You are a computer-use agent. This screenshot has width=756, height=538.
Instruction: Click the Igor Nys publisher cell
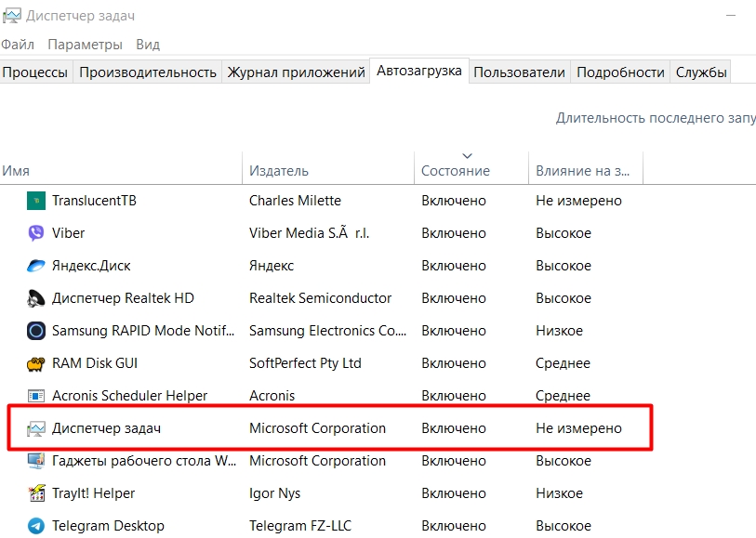(x=275, y=493)
